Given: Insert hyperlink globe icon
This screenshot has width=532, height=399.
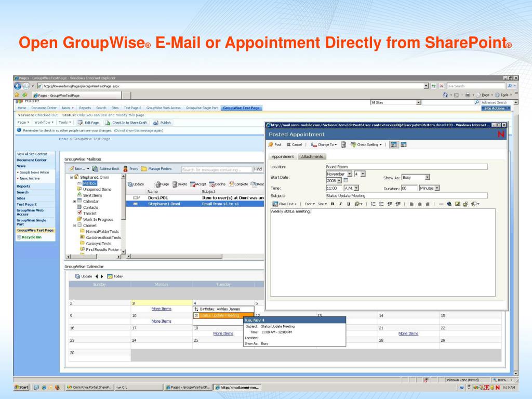Looking at the screenshot, I should 449,204.
